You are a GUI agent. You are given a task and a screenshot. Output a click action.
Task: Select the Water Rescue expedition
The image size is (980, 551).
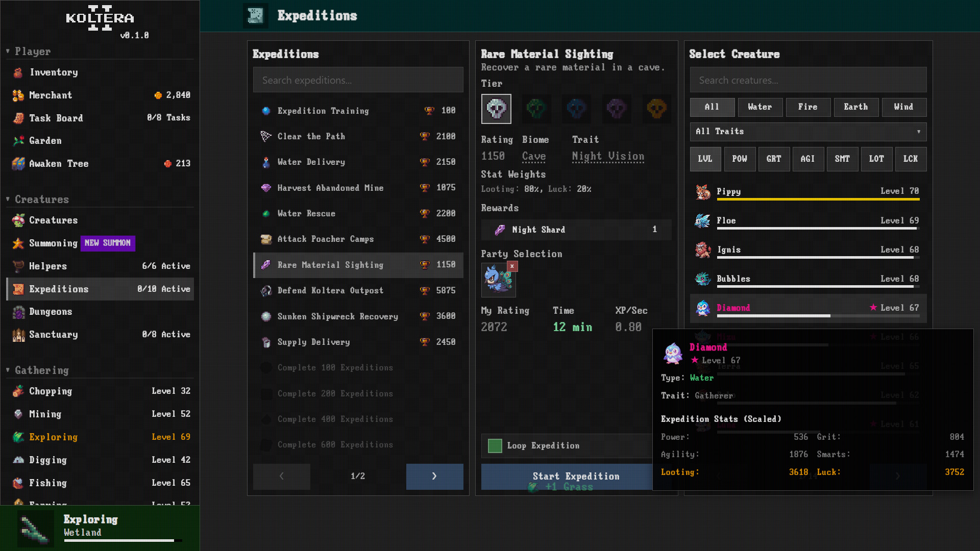click(306, 213)
